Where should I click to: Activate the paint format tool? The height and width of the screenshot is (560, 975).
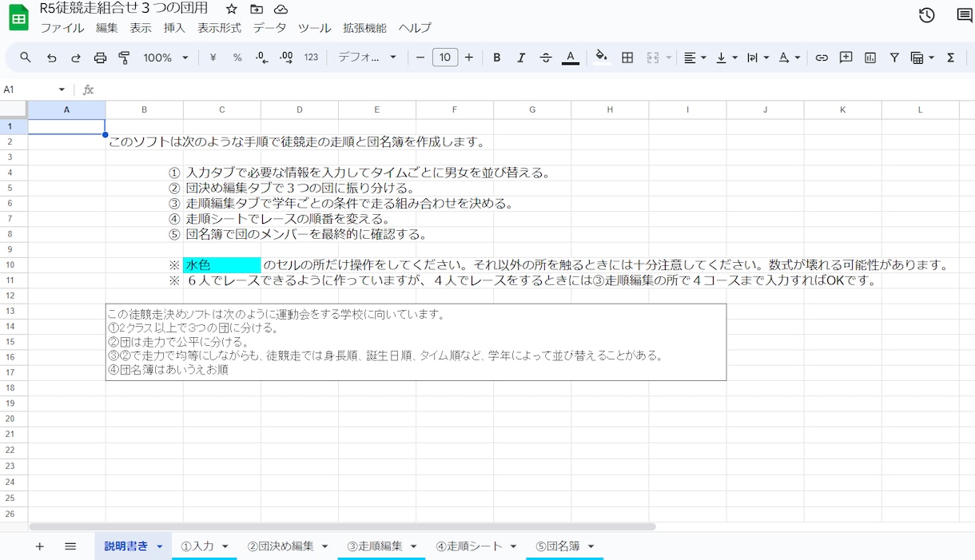(124, 58)
